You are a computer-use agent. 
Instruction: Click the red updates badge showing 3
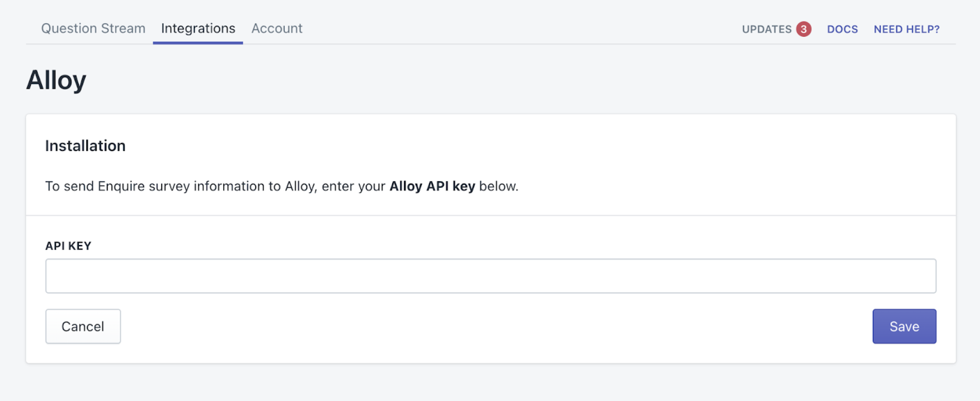pyautogui.click(x=804, y=29)
